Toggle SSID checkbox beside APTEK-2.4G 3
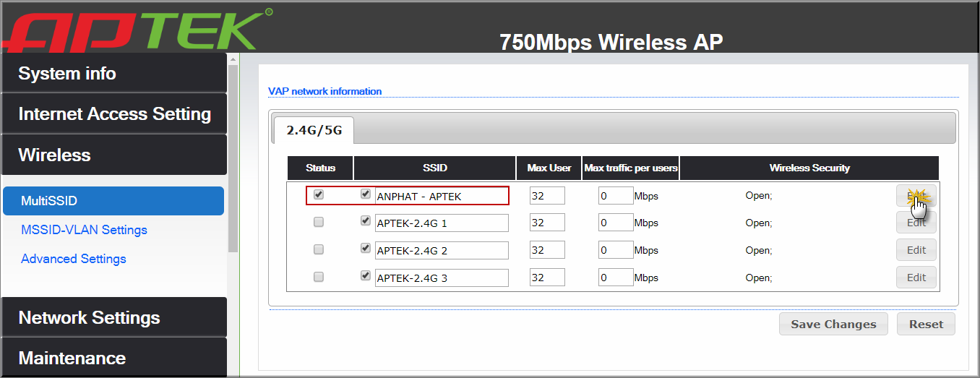The width and height of the screenshot is (980, 378). [x=366, y=276]
